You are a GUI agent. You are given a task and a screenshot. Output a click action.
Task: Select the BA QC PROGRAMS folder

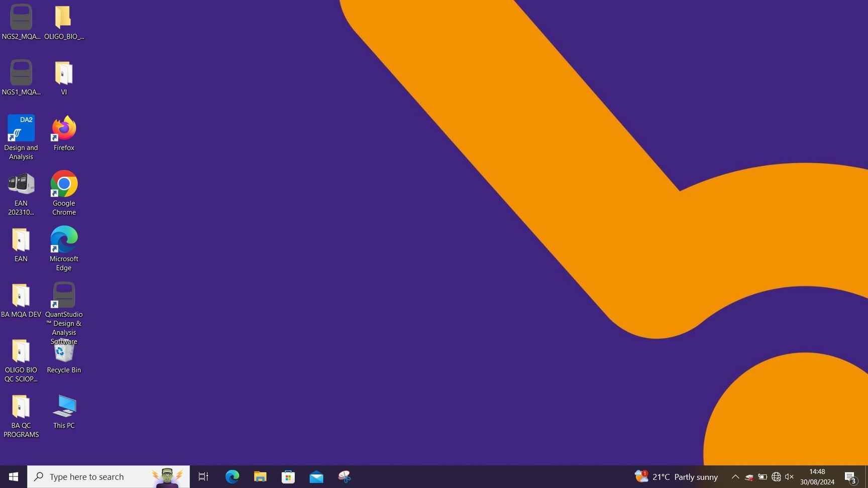[21, 407]
